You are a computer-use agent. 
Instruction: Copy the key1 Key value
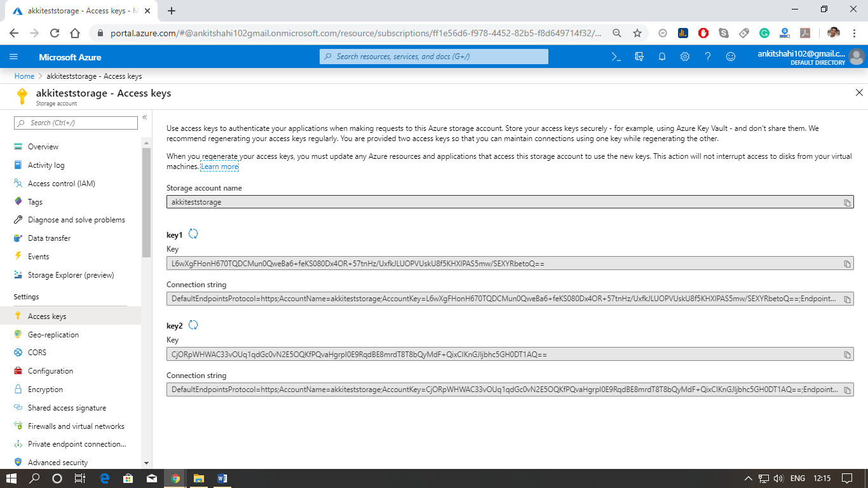click(x=847, y=264)
